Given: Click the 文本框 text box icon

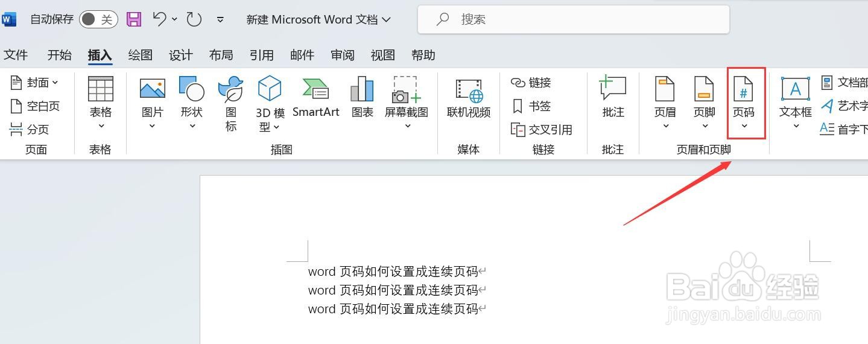Looking at the screenshot, I should [x=796, y=89].
